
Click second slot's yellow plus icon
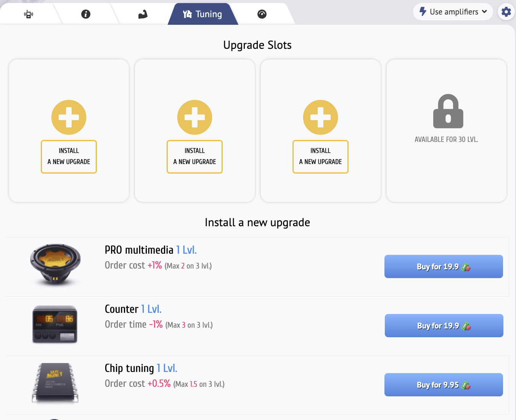(x=195, y=117)
